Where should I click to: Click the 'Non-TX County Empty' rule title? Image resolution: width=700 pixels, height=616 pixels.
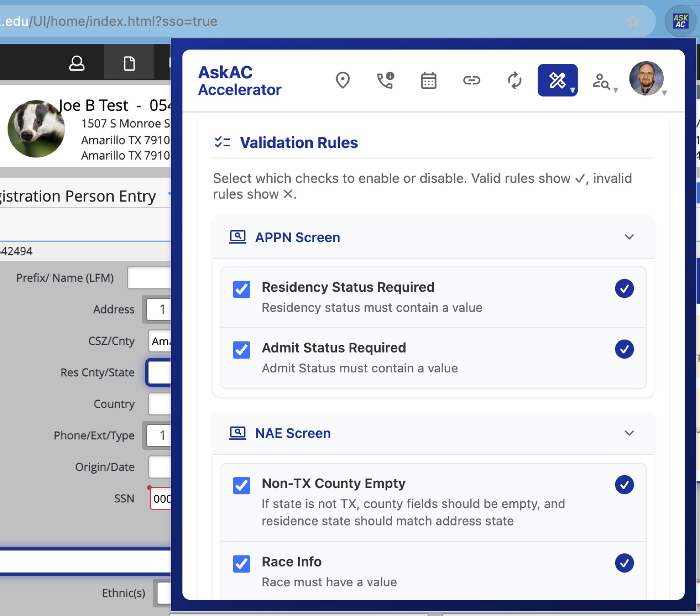(333, 483)
